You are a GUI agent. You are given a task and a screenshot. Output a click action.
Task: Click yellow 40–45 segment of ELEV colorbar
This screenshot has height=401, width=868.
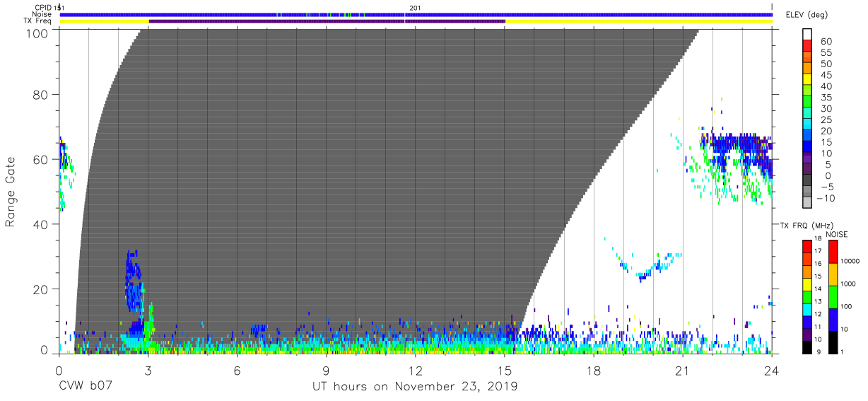pyautogui.click(x=809, y=79)
